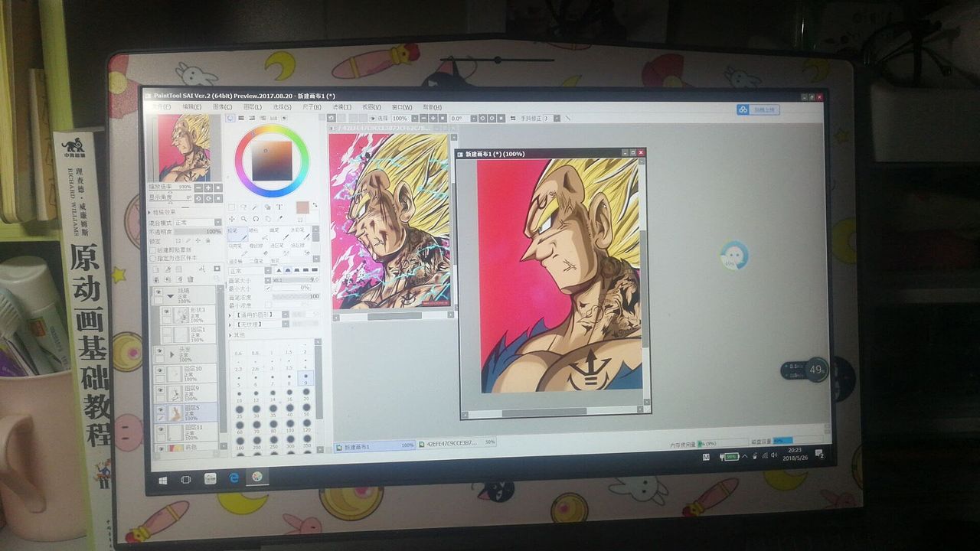This screenshot has height=551, width=980.
Task: Toggle visibility of 图层10
Action: click(159, 370)
